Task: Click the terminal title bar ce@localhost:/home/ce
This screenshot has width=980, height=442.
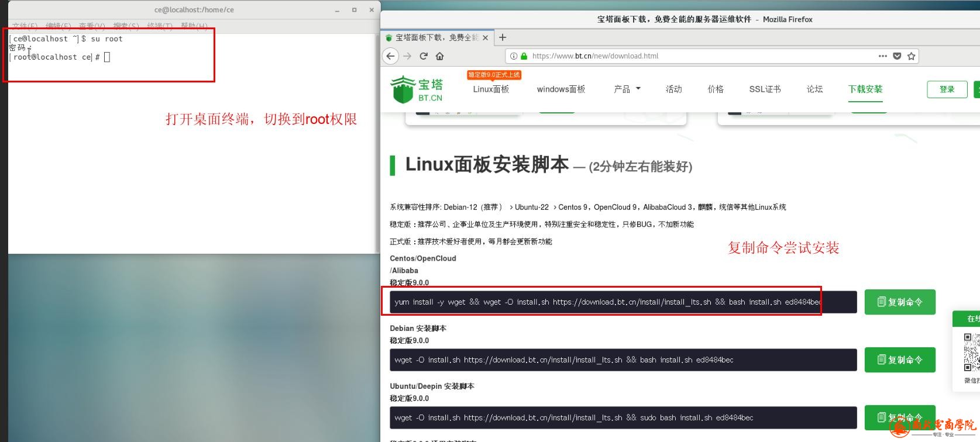Action: click(194, 10)
